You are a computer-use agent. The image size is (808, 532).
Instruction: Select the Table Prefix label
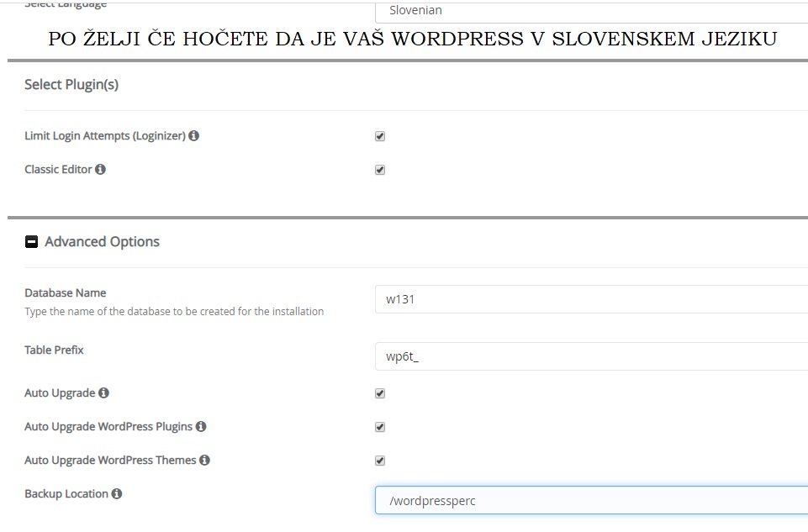click(x=54, y=350)
